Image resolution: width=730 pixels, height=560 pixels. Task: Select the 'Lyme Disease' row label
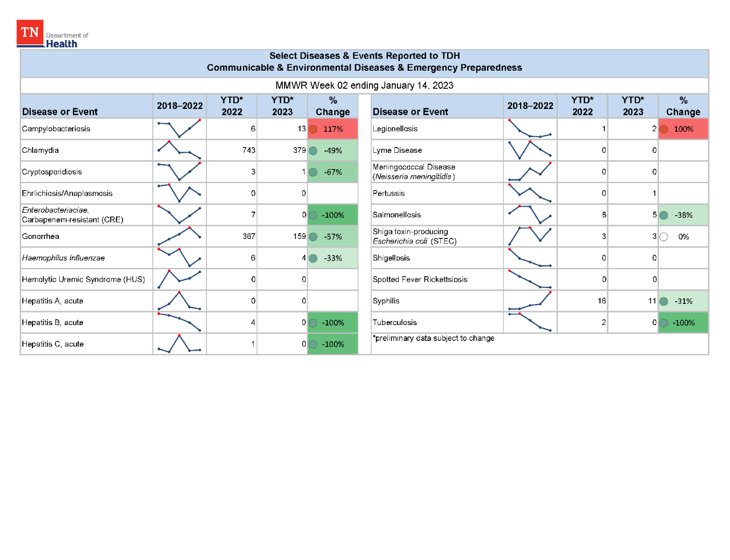398,150
